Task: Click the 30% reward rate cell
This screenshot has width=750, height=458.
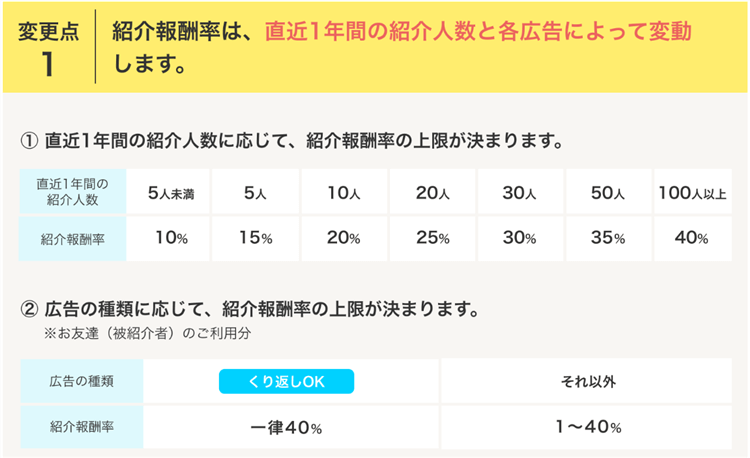Action: point(519,239)
